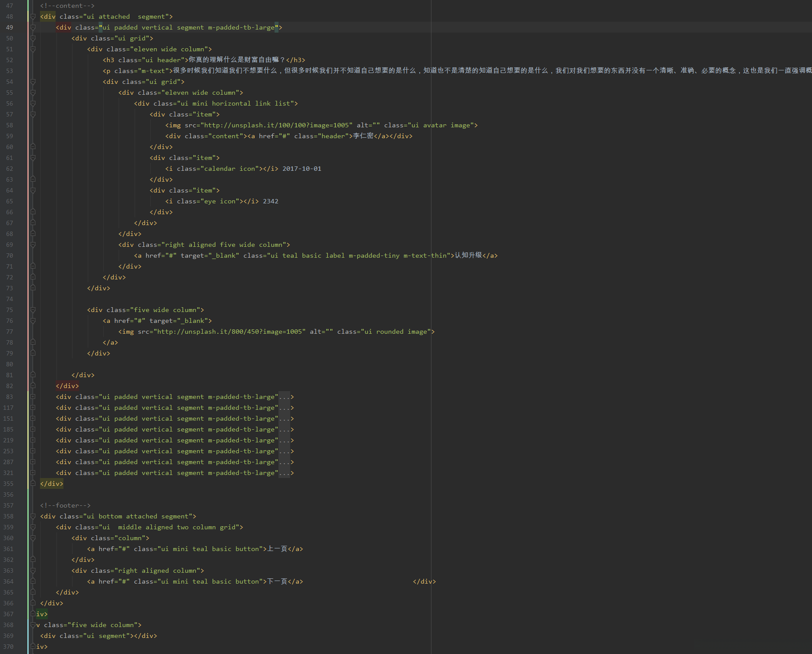Collapse five wide column fold on line 75
Image resolution: width=812 pixels, height=654 pixels.
33,310
